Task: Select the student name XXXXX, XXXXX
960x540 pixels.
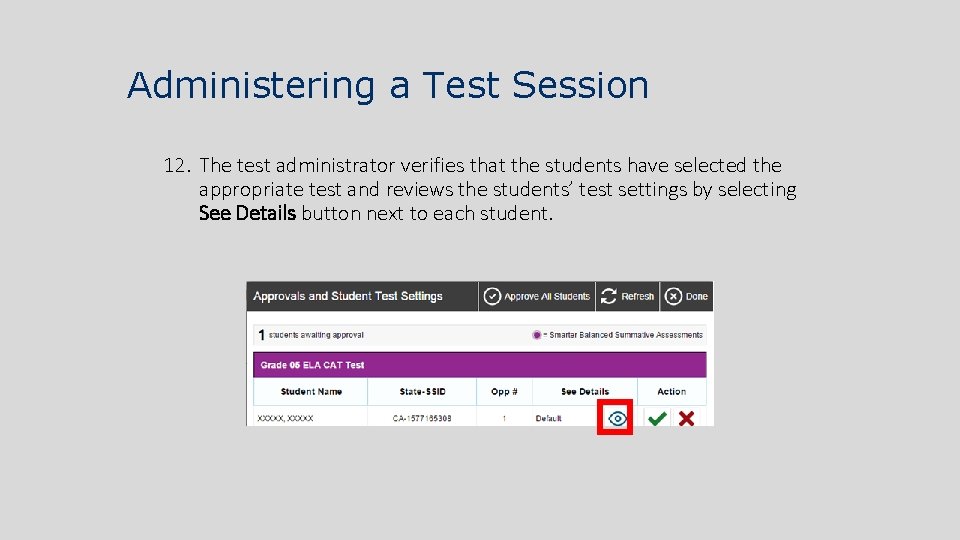Action: click(285, 419)
